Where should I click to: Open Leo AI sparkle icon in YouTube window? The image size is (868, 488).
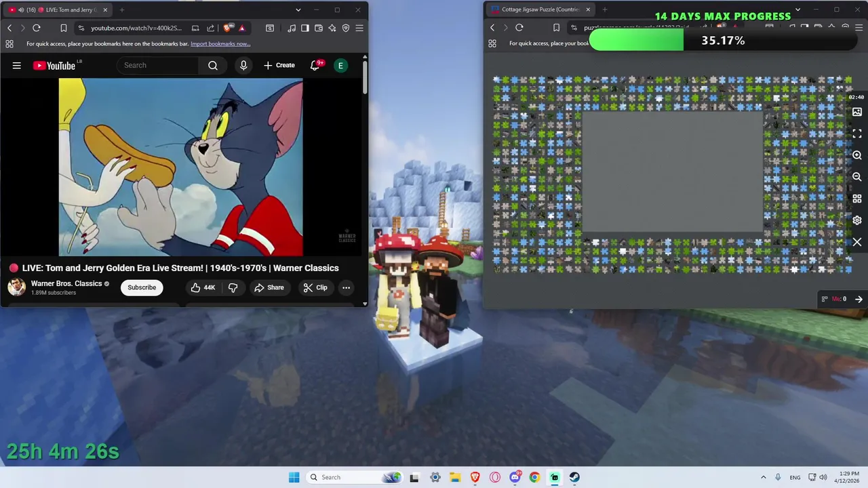332,28
